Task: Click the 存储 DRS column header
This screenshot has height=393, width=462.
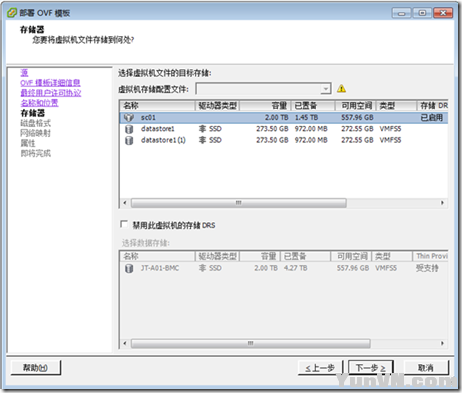Action: tap(433, 106)
